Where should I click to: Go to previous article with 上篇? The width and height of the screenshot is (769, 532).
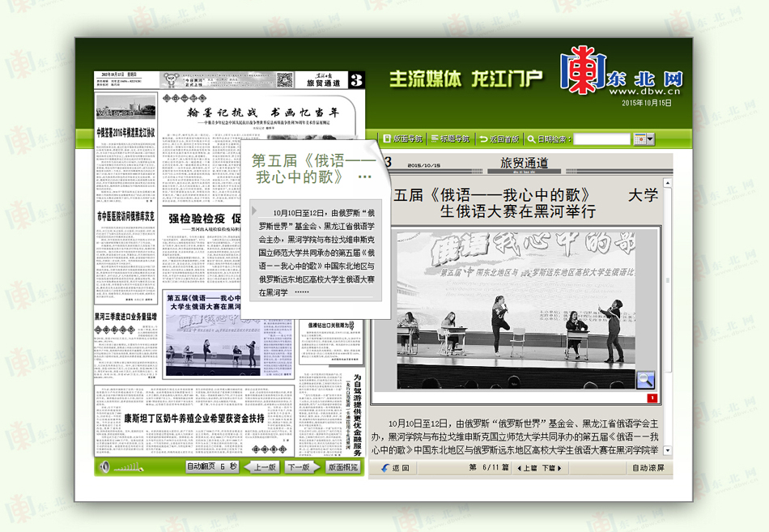pyautogui.click(x=527, y=468)
